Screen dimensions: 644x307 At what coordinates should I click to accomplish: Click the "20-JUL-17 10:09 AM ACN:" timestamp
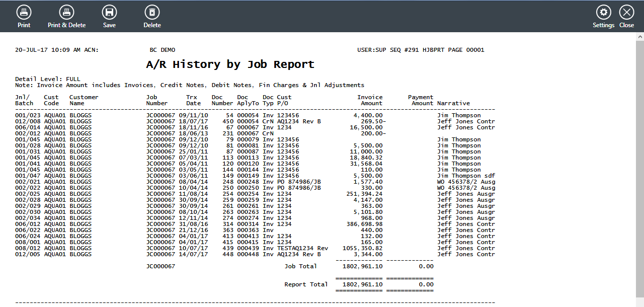(x=57, y=50)
